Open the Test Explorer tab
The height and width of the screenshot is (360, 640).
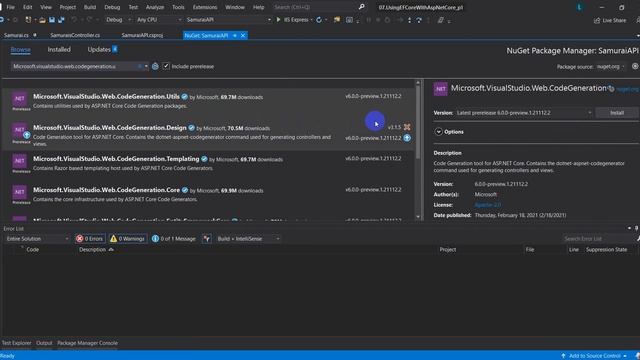(x=16, y=343)
